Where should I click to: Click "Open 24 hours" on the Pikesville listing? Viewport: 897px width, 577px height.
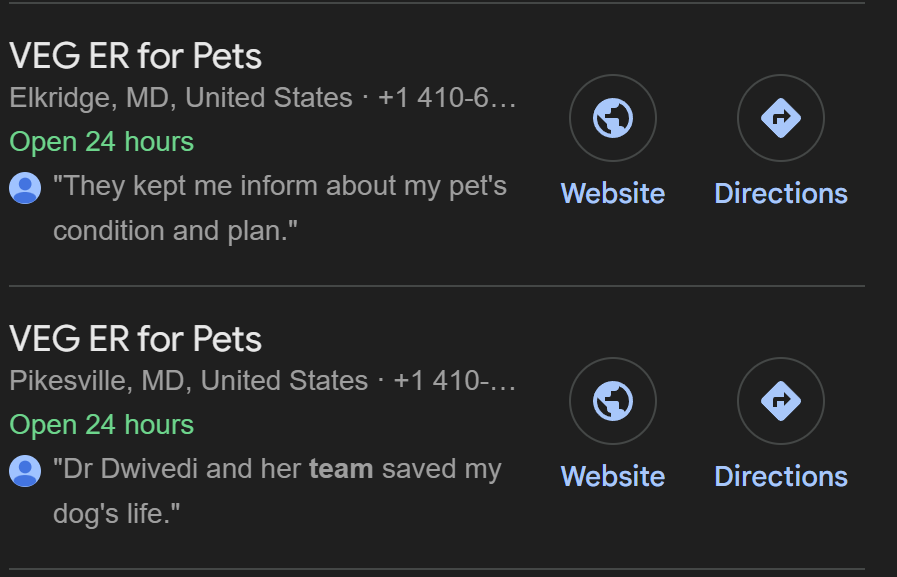(102, 425)
